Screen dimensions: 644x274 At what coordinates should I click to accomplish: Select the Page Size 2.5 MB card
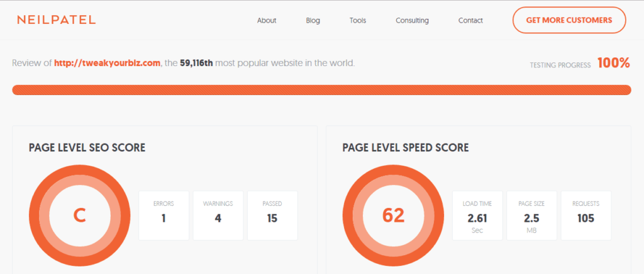point(532,215)
